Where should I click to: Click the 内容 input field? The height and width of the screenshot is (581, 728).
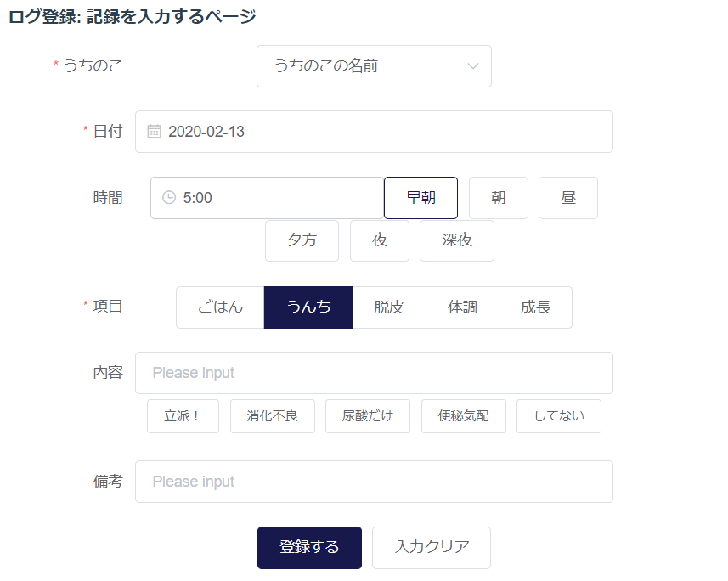click(374, 373)
